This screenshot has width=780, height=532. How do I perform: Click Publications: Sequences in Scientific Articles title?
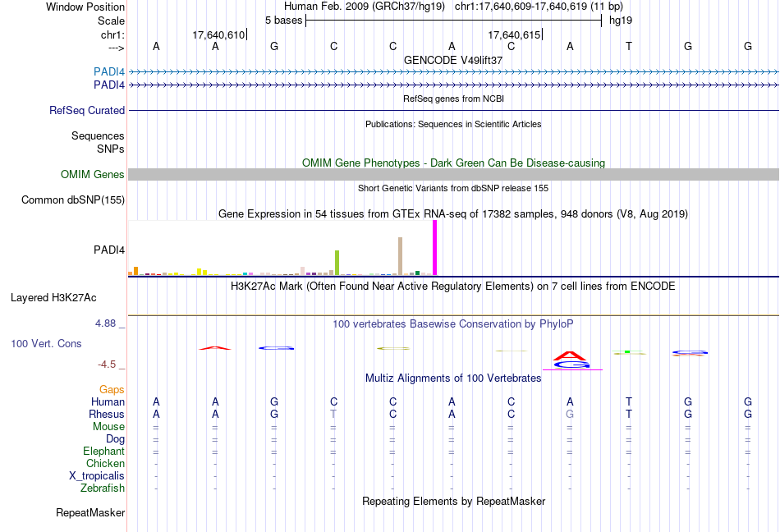tap(453, 124)
